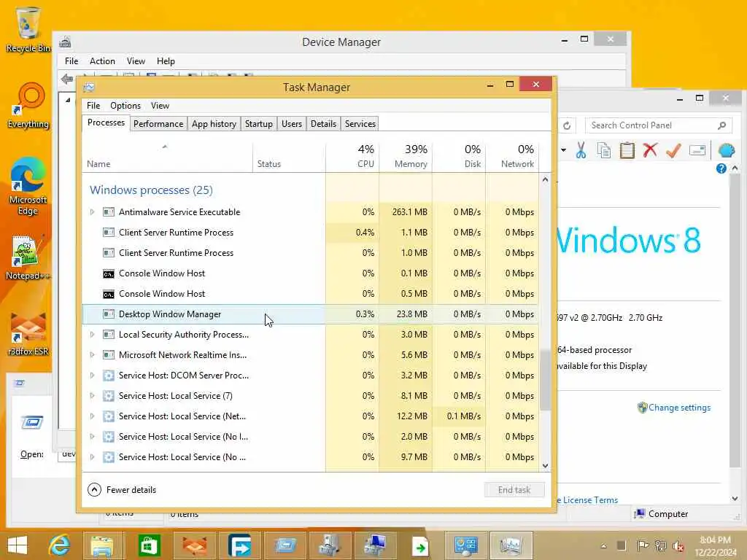Select the Desktop Window Manager process row

pyautogui.click(x=311, y=314)
